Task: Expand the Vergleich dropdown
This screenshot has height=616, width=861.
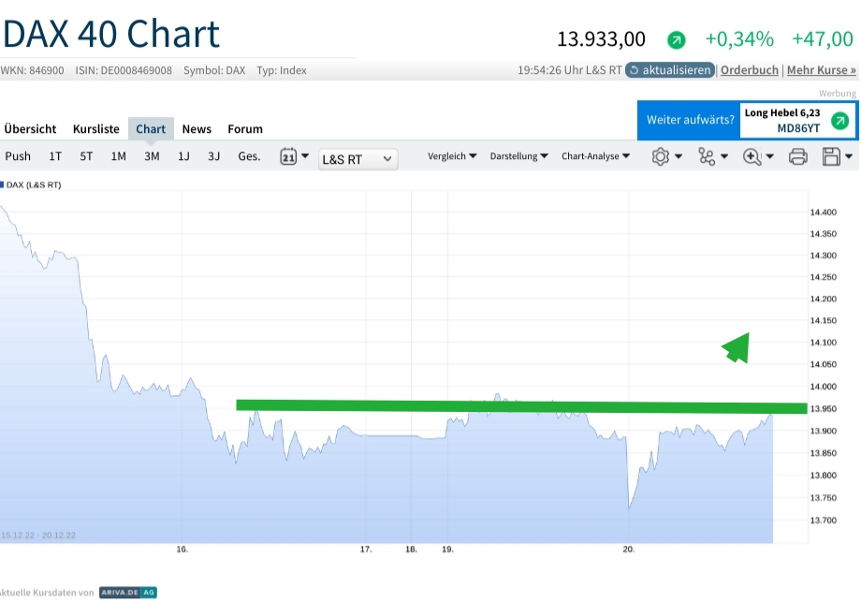Action: click(x=453, y=156)
